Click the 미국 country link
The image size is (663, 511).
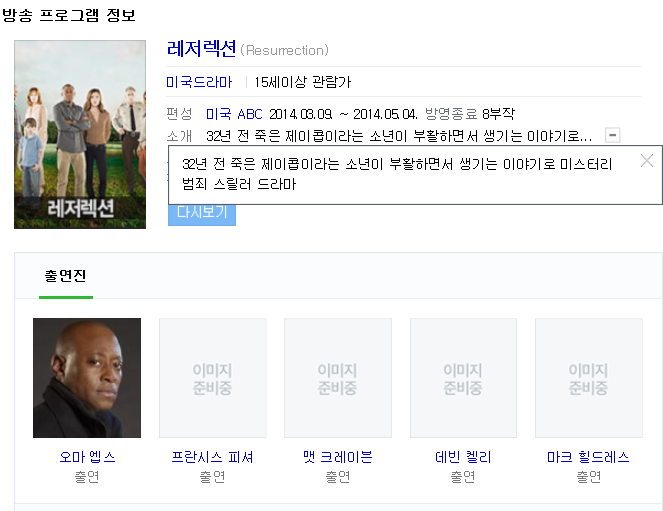point(218,114)
